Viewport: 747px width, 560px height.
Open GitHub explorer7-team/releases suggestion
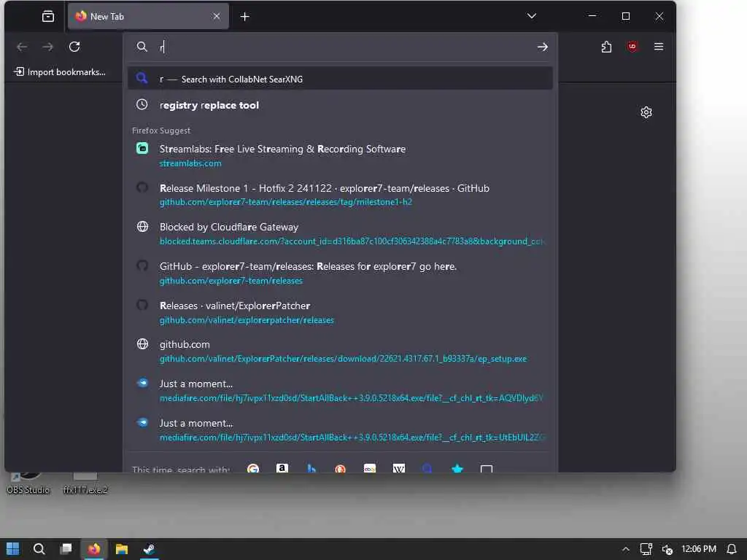pos(340,273)
